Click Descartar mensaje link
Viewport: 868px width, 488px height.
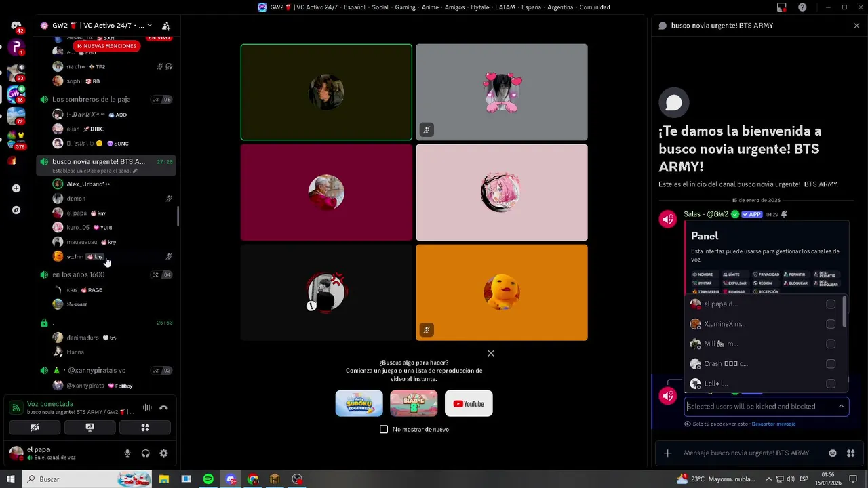(x=774, y=424)
